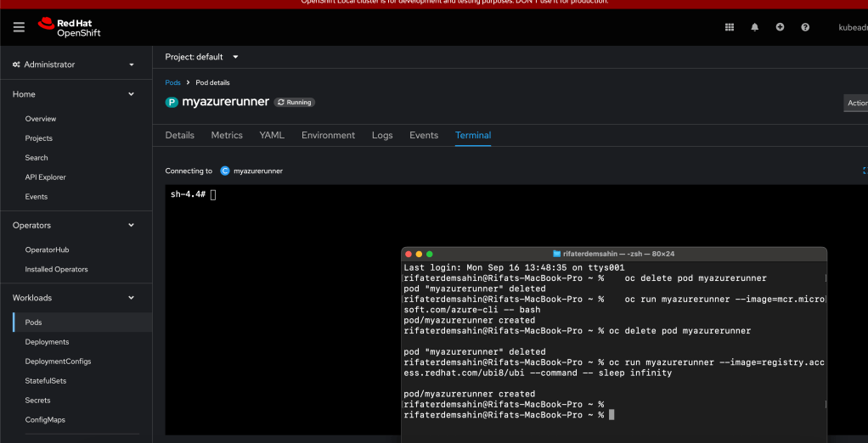Open the help question mark icon
The image size is (868, 443).
pos(805,27)
